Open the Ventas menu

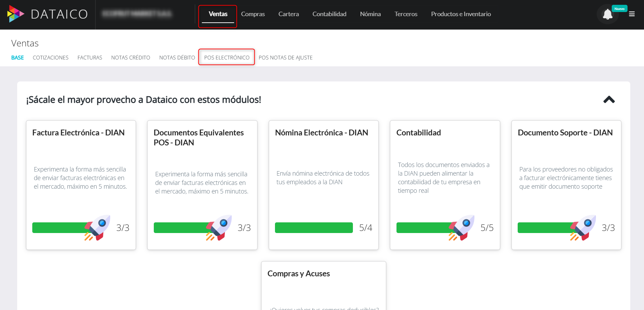tap(218, 14)
